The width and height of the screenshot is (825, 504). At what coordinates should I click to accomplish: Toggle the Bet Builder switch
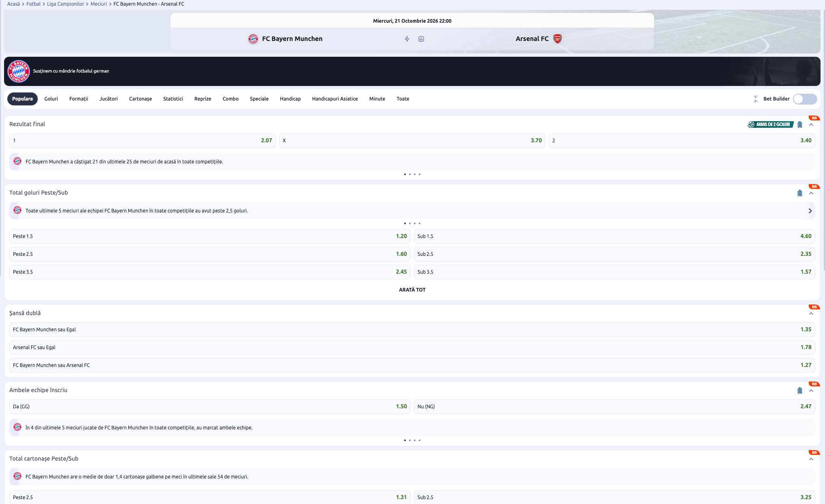pos(805,99)
